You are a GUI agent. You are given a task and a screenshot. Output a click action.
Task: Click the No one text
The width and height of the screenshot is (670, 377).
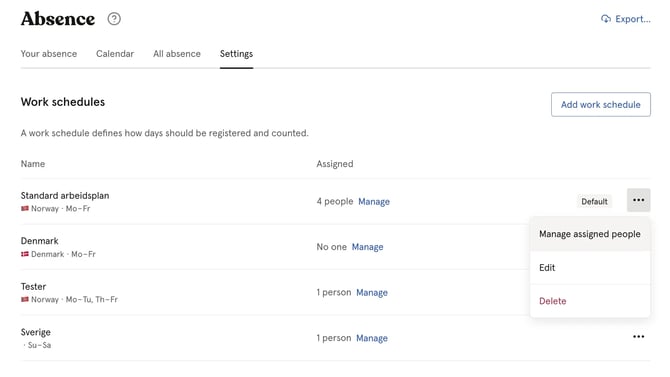331,247
